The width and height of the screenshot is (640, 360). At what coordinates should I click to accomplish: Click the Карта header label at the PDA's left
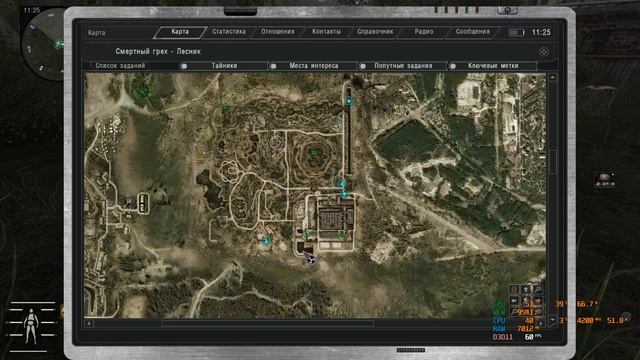(97, 33)
